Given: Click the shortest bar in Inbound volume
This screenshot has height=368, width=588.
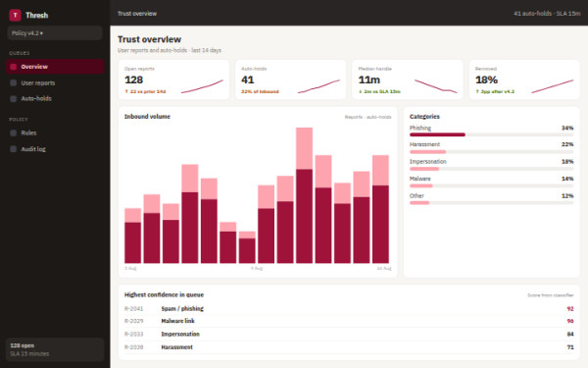Looking at the screenshot, I should 247,247.
